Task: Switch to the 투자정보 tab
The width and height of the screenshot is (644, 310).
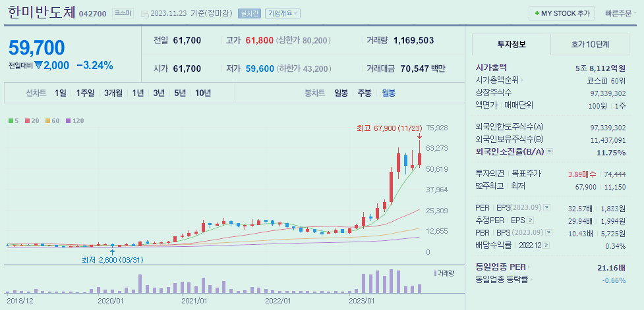Action: [512, 44]
